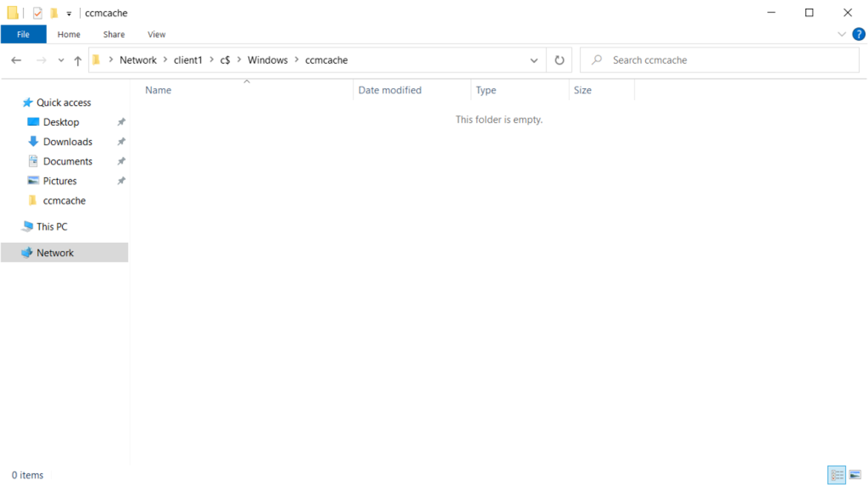The width and height of the screenshot is (868, 485).
Task: Click the Search ccmcache field
Action: pos(719,60)
